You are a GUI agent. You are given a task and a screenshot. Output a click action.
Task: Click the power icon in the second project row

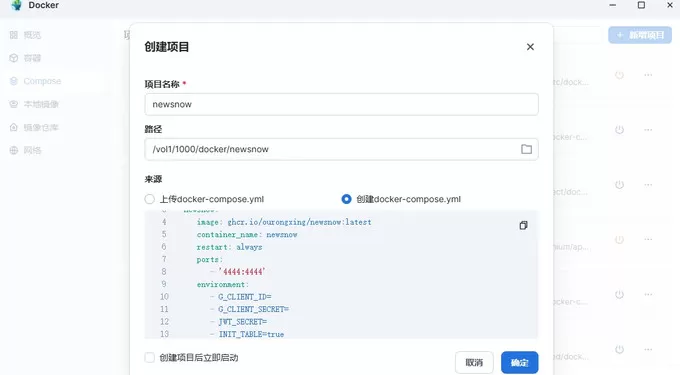click(x=619, y=130)
